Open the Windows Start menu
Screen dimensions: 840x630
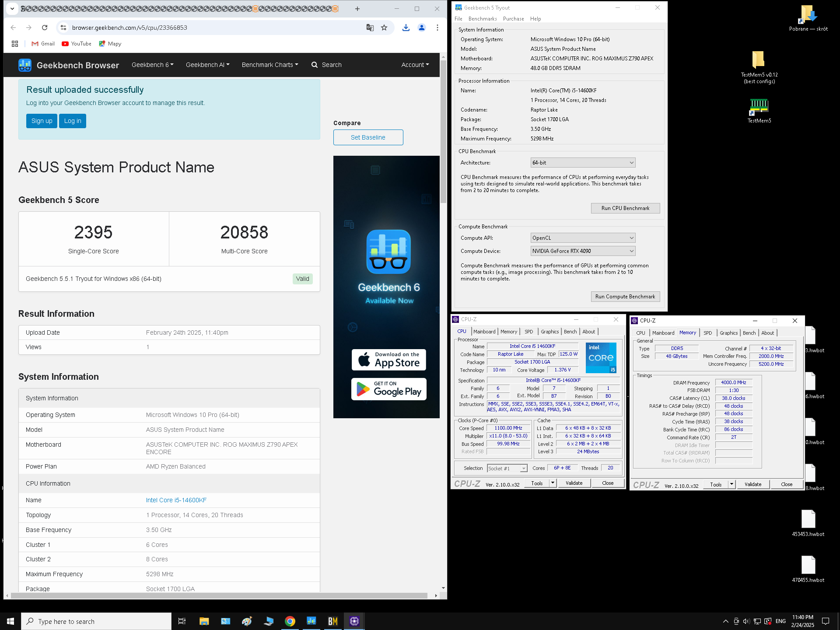[x=10, y=621]
